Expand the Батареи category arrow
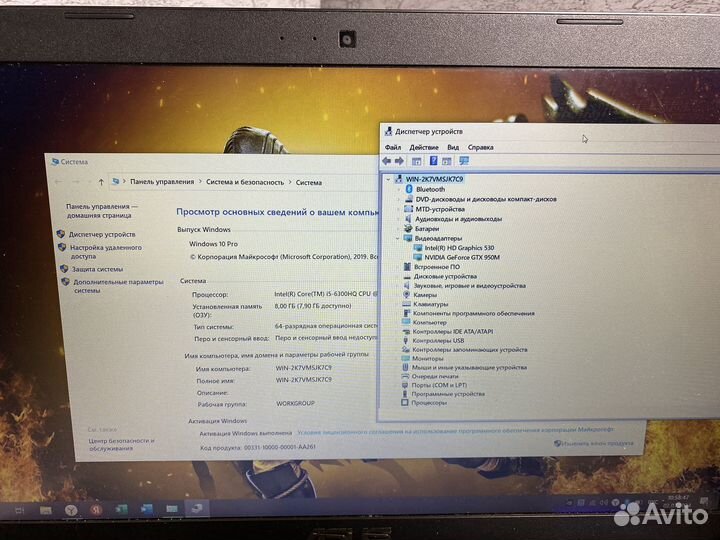 398,228
